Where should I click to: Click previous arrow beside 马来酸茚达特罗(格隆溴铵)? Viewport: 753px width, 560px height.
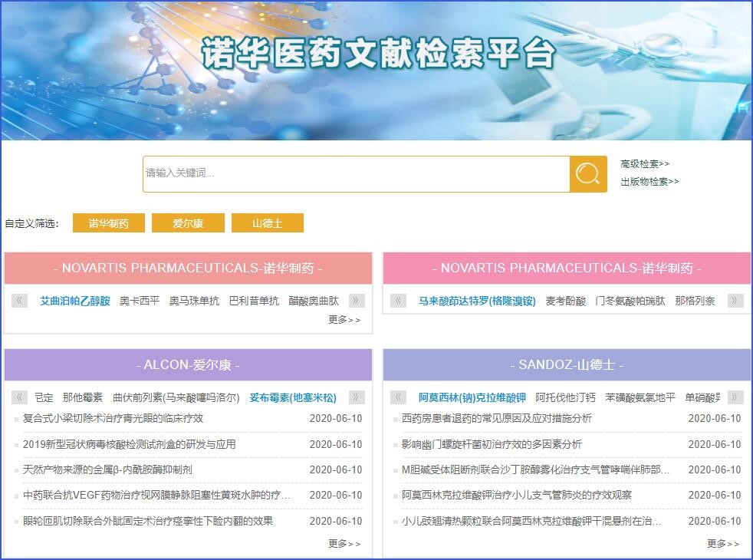pos(398,301)
